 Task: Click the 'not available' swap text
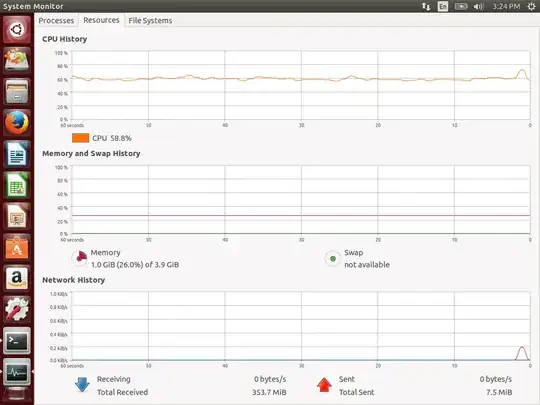tap(367, 264)
